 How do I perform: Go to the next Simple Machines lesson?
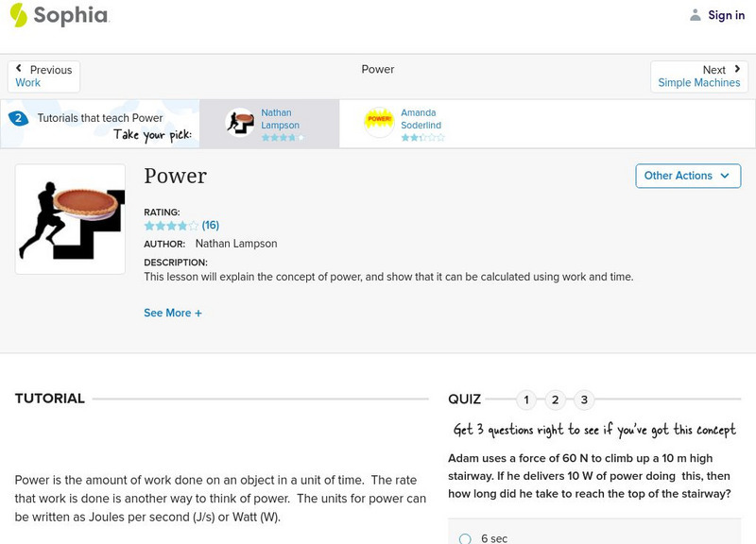click(x=698, y=83)
